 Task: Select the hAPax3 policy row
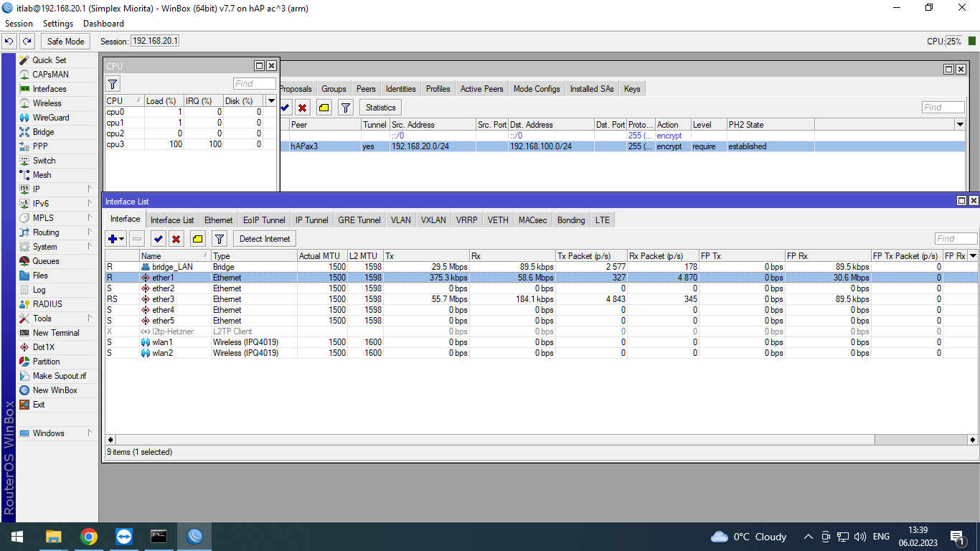[622, 146]
